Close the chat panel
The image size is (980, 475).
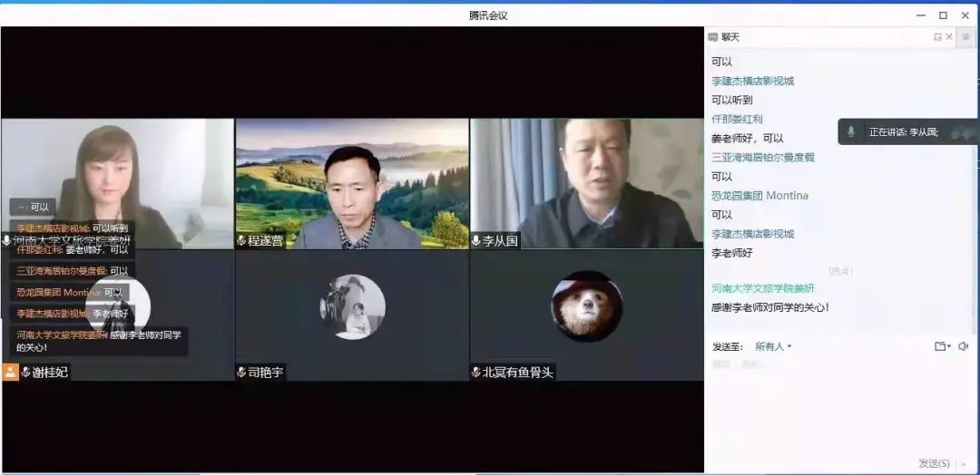(x=949, y=37)
